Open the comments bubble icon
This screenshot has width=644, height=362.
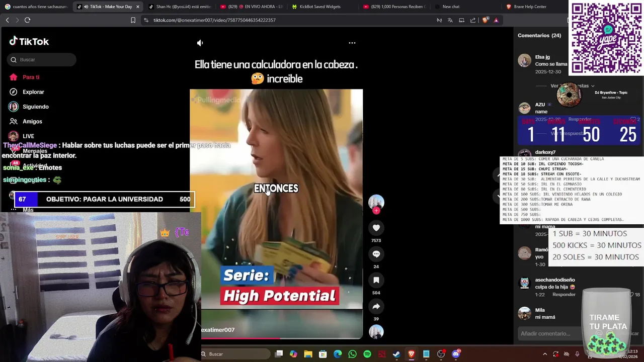coord(376,254)
